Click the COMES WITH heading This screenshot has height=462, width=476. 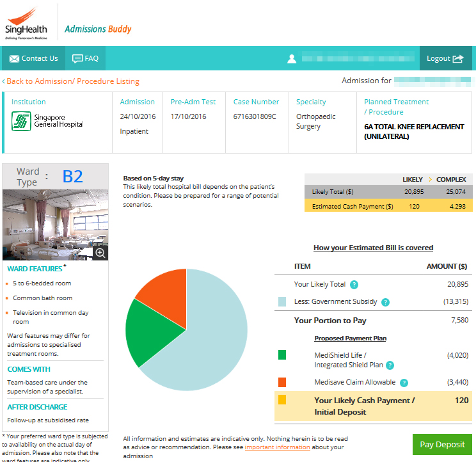[x=29, y=369]
